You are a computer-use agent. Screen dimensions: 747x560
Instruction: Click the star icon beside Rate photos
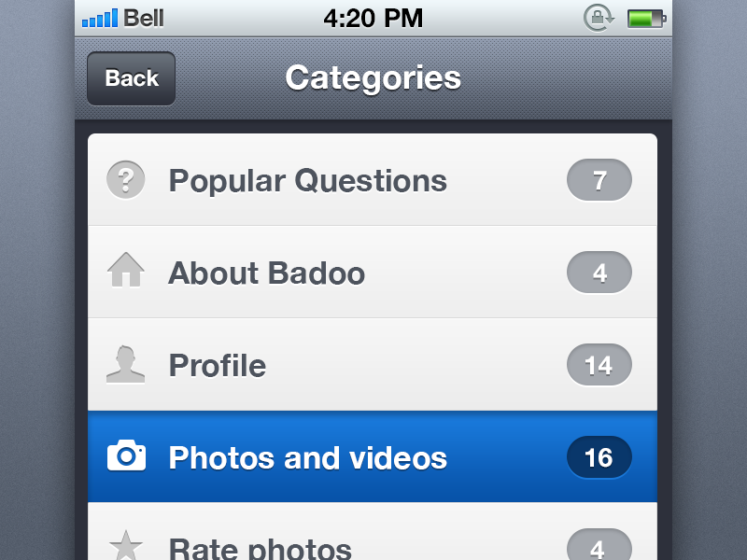pos(126,546)
